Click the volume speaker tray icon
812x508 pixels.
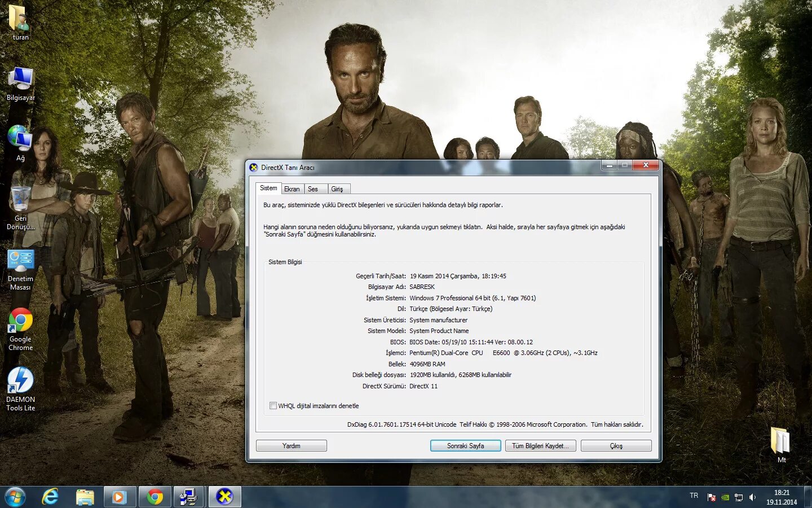point(752,497)
